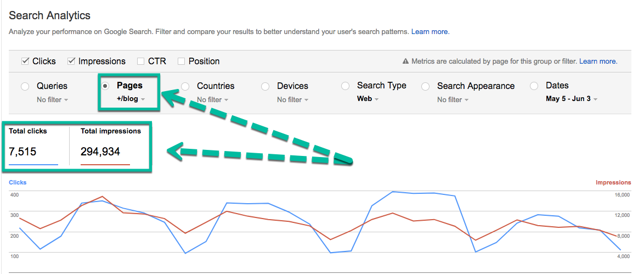Select the Queries radio button
644x274 pixels.
24,86
